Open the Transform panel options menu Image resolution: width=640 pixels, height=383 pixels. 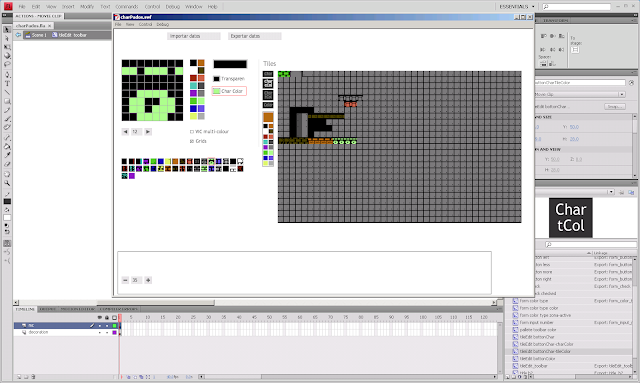tap(635, 20)
